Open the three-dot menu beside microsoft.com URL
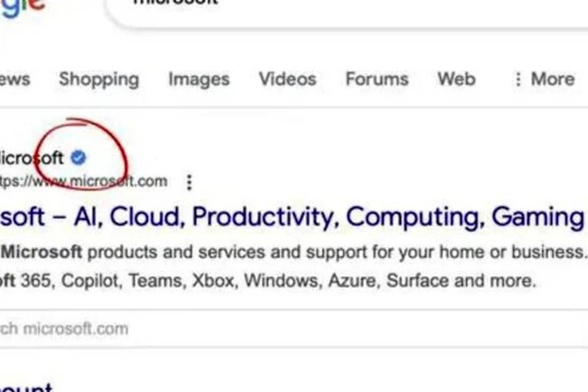The height and width of the screenshot is (392, 588). (x=189, y=182)
